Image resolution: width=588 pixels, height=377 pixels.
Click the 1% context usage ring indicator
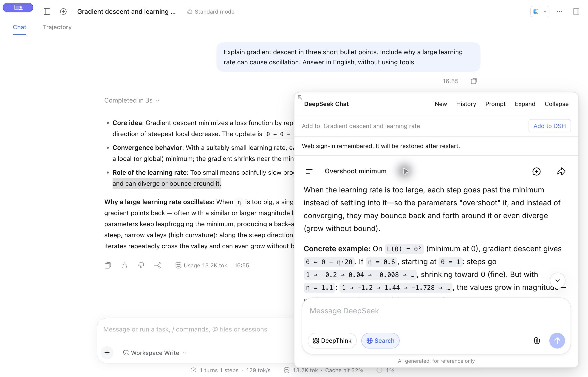click(x=386, y=370)
